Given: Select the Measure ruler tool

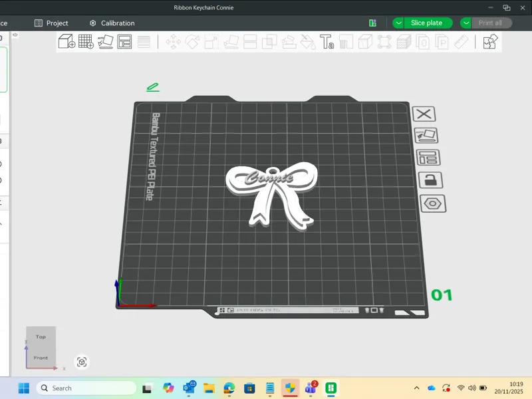Looking at the screenshot, I should [461, 42].
